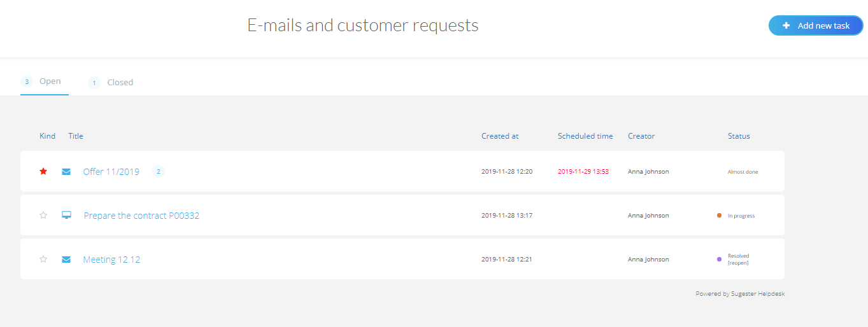Click the reopen link in Resolved status

[738, 263]
